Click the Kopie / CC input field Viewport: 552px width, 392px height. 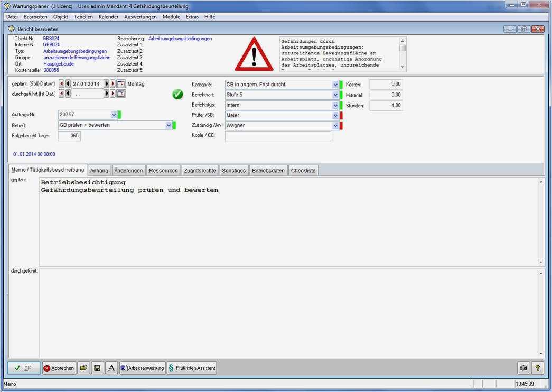coord(278,136)
